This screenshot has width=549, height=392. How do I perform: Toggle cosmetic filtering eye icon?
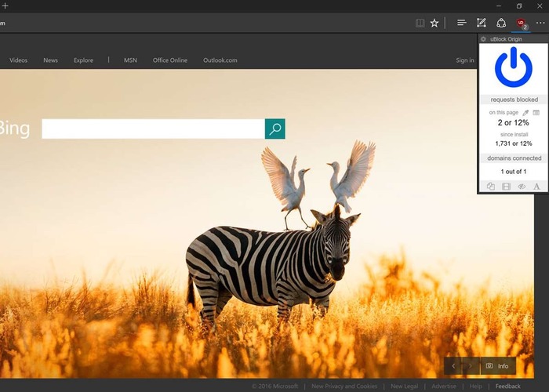(522, 187)
